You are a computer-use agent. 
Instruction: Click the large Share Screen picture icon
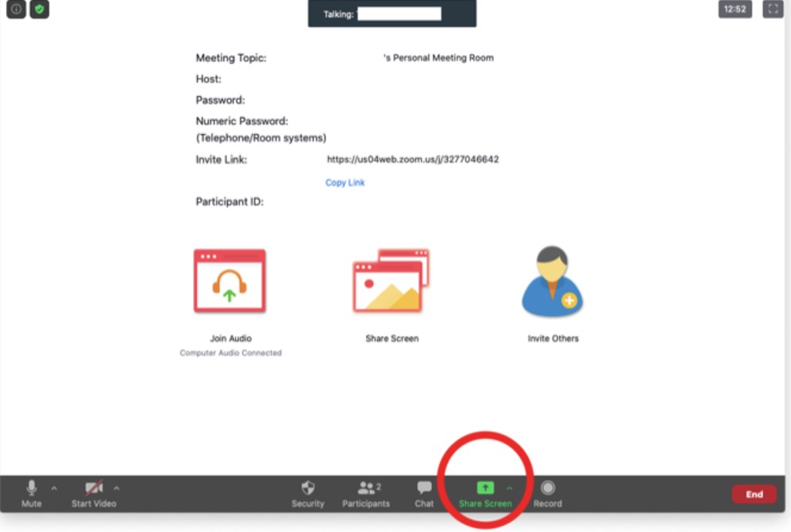(x=392, y=281)
